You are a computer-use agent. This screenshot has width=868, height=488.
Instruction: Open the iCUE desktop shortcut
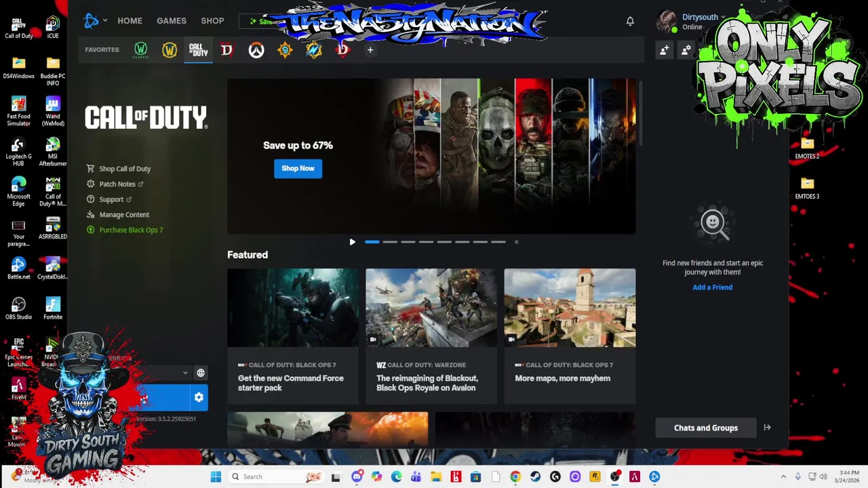point(53,28)
